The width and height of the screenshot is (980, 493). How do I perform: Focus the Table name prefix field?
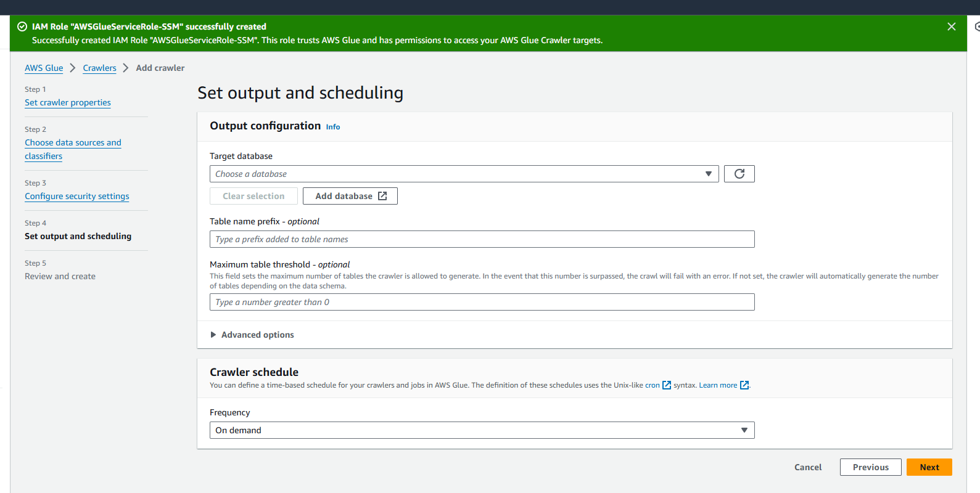pyautogui.click(x=482, y=239)
